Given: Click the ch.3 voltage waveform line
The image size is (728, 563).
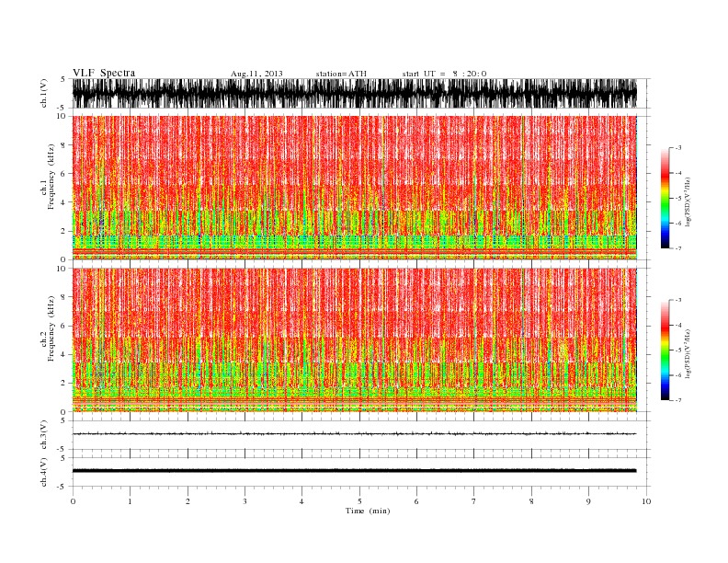Looking at the screenshot, I should point(354,434).
